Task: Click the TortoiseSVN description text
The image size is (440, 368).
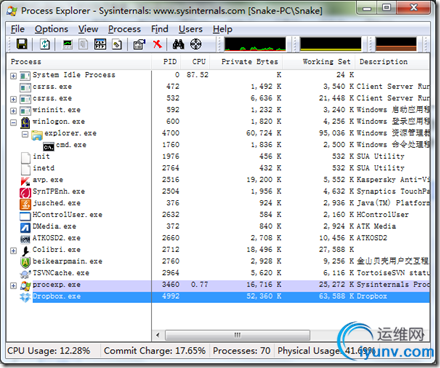Action: coord(393,273)
